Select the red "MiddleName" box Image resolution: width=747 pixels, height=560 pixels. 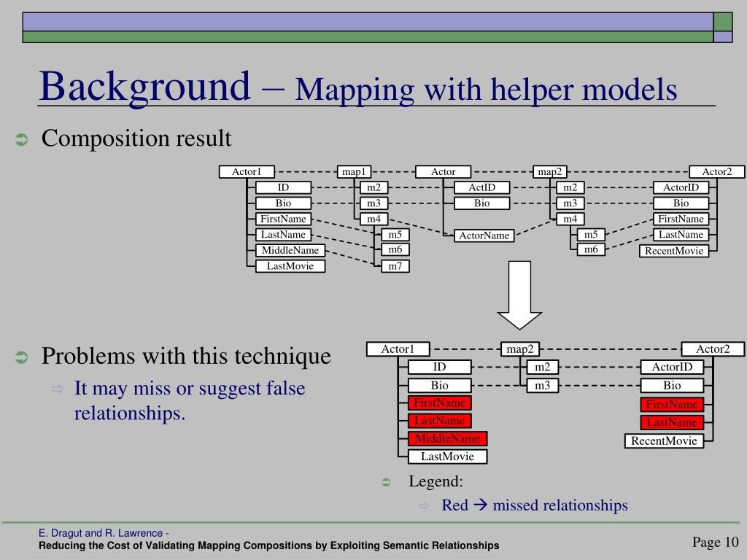point(448,438)
